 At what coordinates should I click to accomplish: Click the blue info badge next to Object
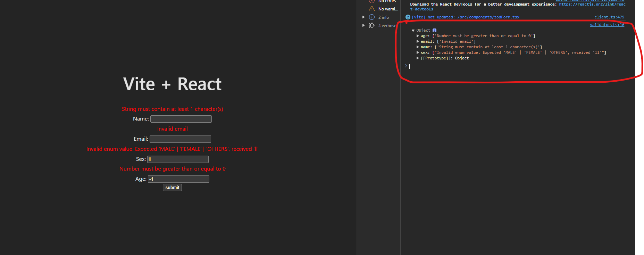(434, 31)
